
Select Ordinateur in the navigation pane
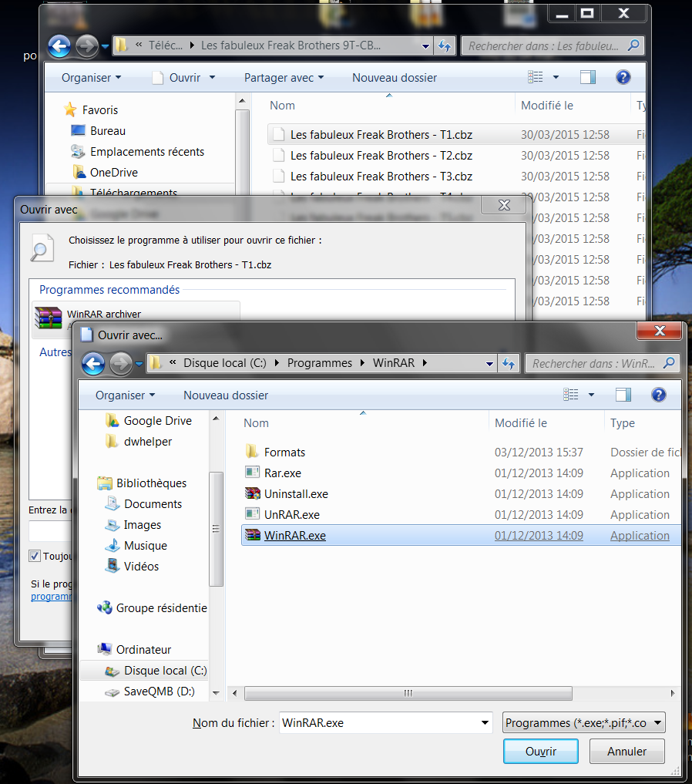click(x=143, y=650)
